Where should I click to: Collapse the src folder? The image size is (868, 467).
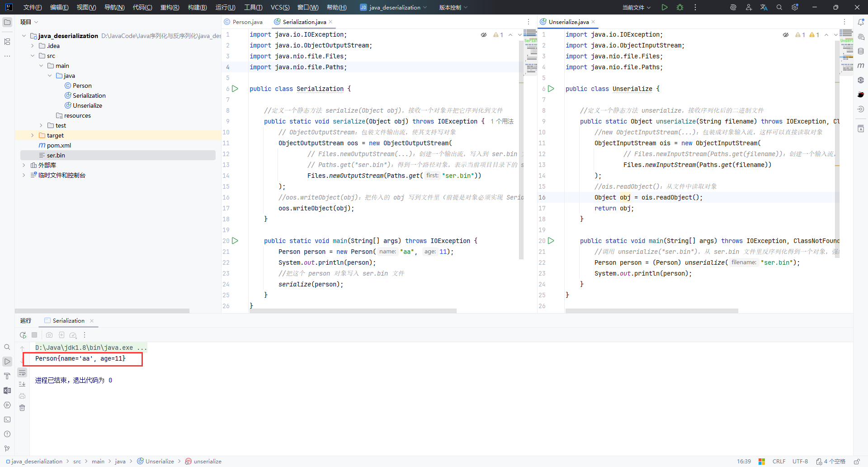pyautogui.click(x=33, y=56)
